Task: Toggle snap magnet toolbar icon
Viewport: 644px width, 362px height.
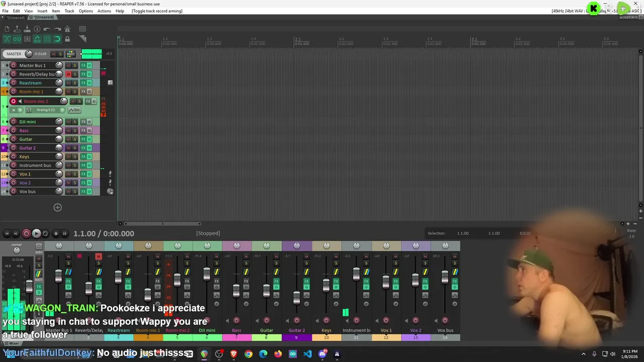Action: point(57,39)
